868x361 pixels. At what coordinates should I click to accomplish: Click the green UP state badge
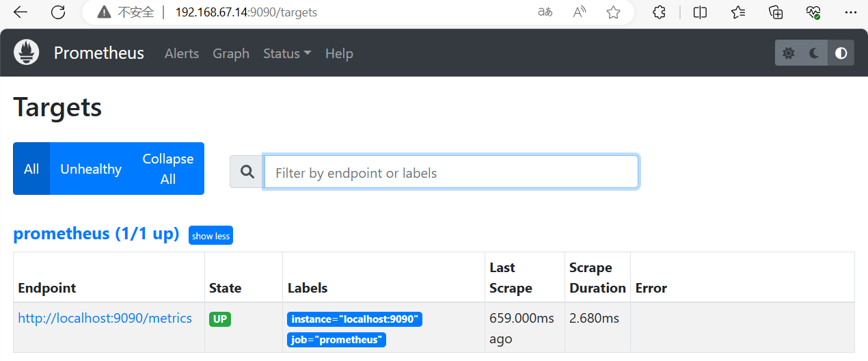coord(220,319)
